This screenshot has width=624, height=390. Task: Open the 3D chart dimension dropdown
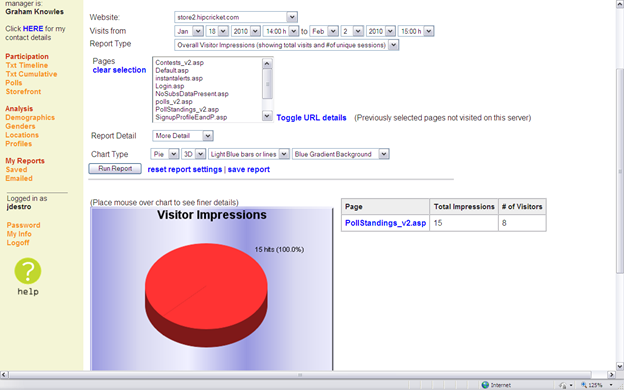193,154
